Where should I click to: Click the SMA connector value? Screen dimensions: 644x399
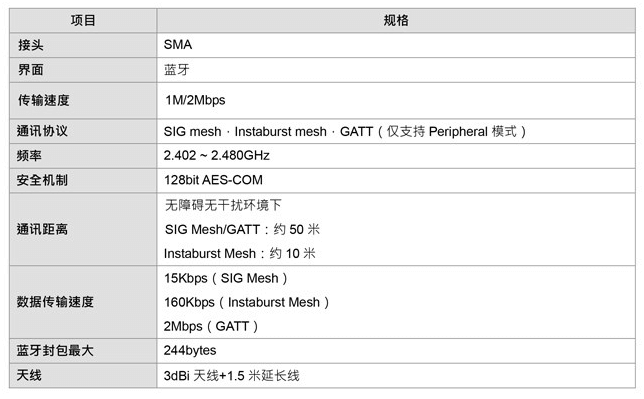(x=178, y=44)
